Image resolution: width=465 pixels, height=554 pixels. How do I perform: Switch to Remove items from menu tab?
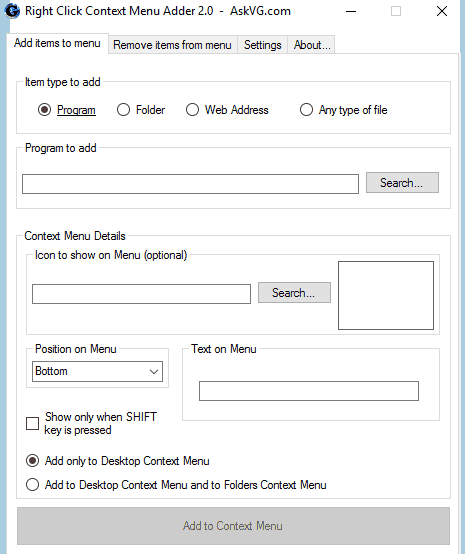[172, 45]
